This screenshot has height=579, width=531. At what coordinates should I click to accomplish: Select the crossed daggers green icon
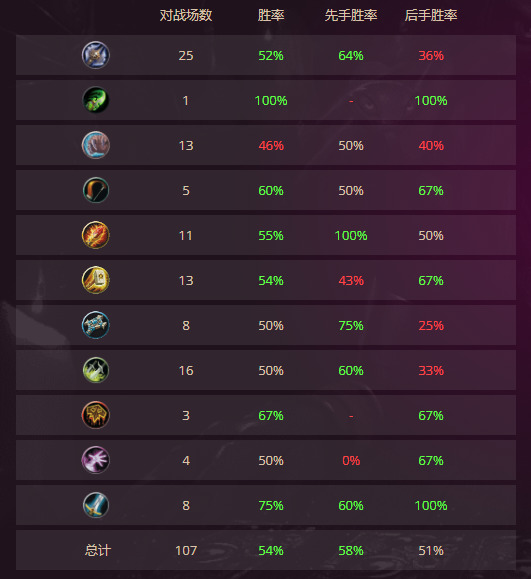(x=96, y=370)
